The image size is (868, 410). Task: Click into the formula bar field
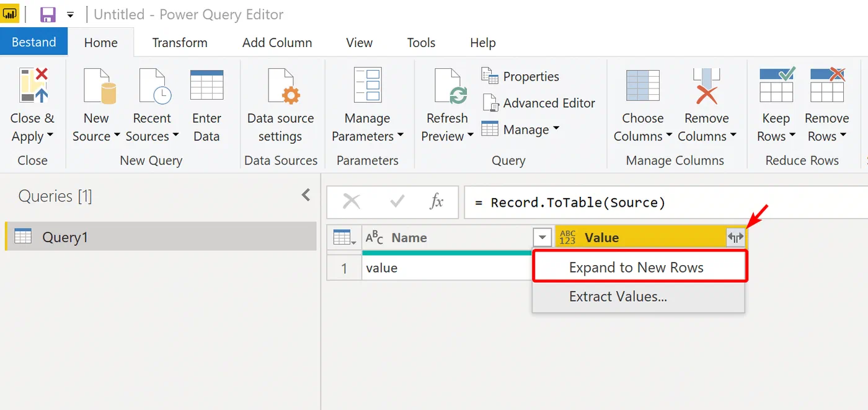[666, 203]
